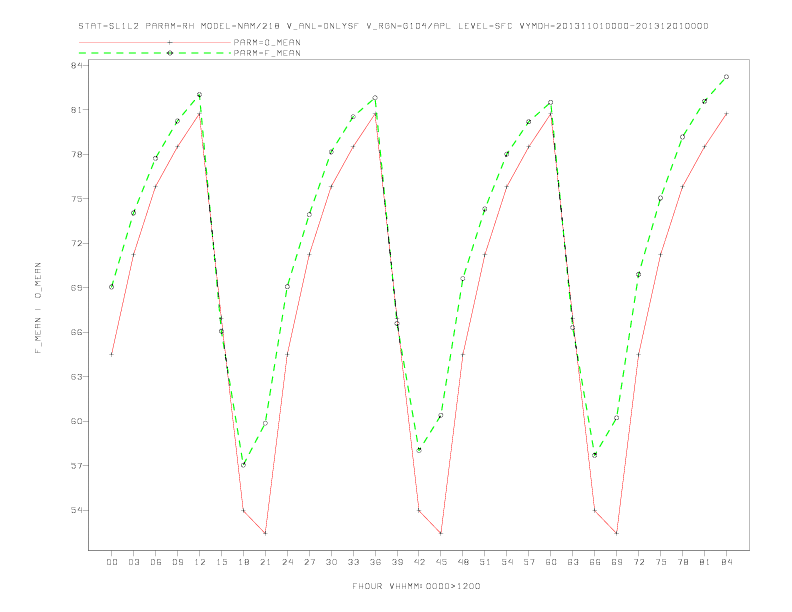Click the green F_MEAN circle marker at hour 42
Image resolution: width=792 pixels, height=612 pixels.
click(419, 450)
